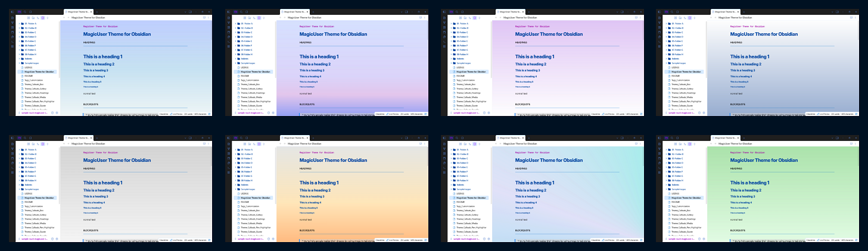868x251 pixels.
Task: Open Settings gear in blue-background window
Action: point(57,112)
